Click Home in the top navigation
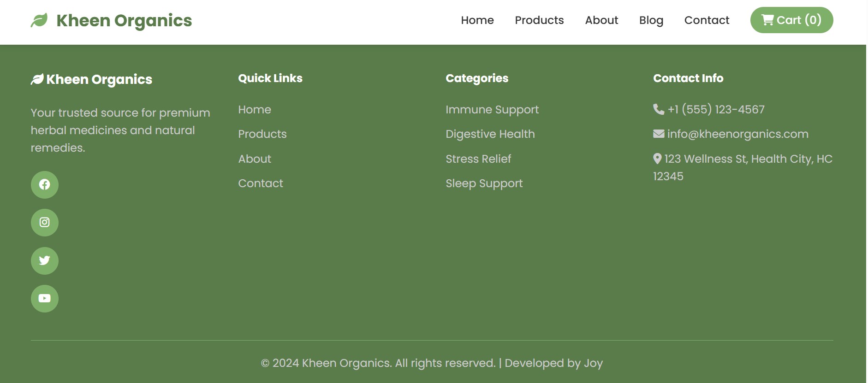Image resolution: width=868 pixels, height=383 pixels. tap(477, 20)
